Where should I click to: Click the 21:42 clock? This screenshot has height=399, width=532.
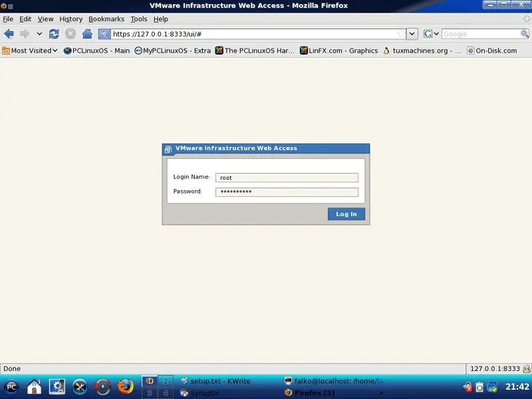tap(517, 387)
